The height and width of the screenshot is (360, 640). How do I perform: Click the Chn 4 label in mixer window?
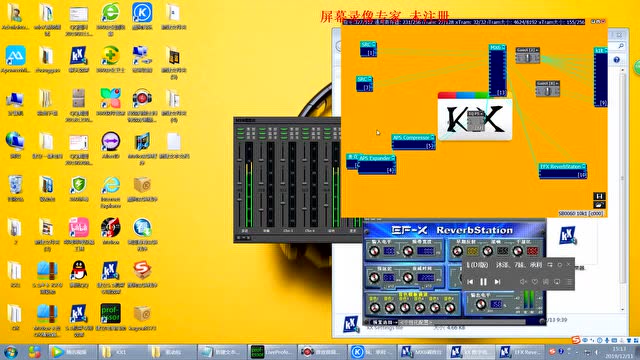[x=310, y=231]
